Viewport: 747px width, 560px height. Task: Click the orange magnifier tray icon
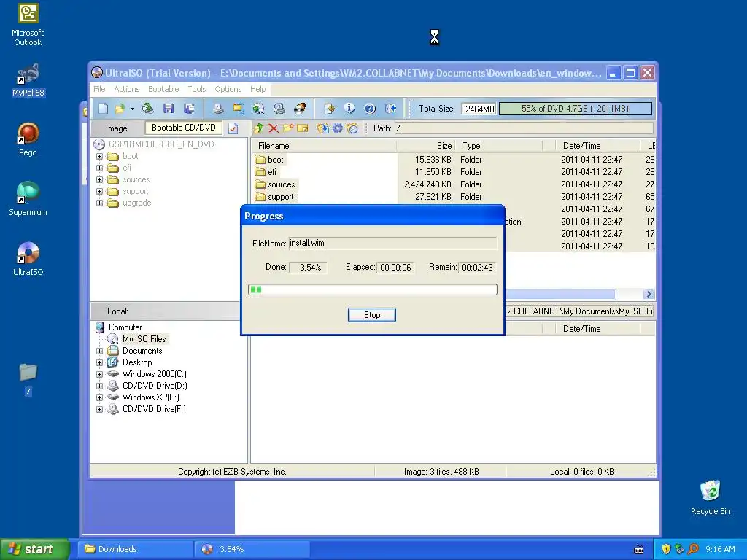693,549
